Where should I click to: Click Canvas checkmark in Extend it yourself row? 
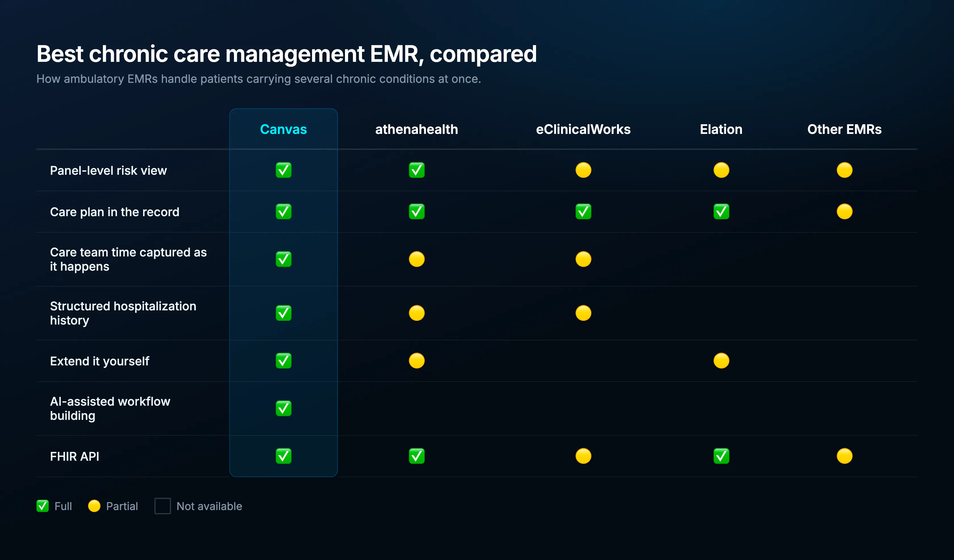[284, 361]
